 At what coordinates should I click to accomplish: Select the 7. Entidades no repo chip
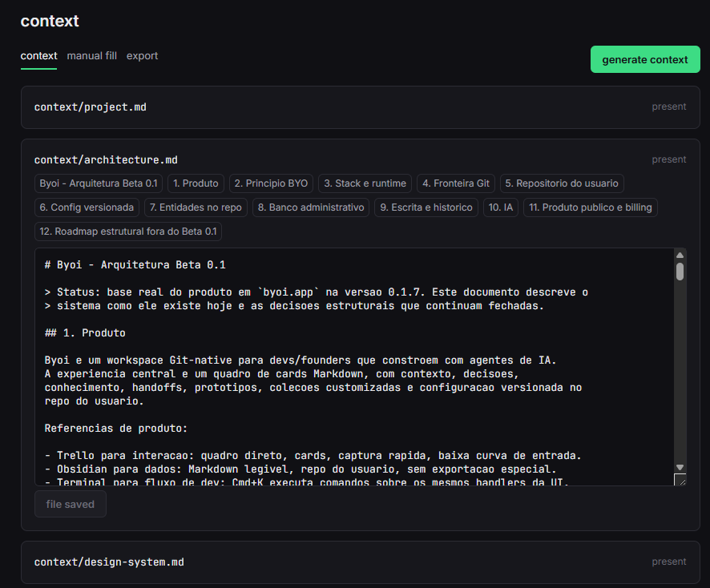(196, 207)
